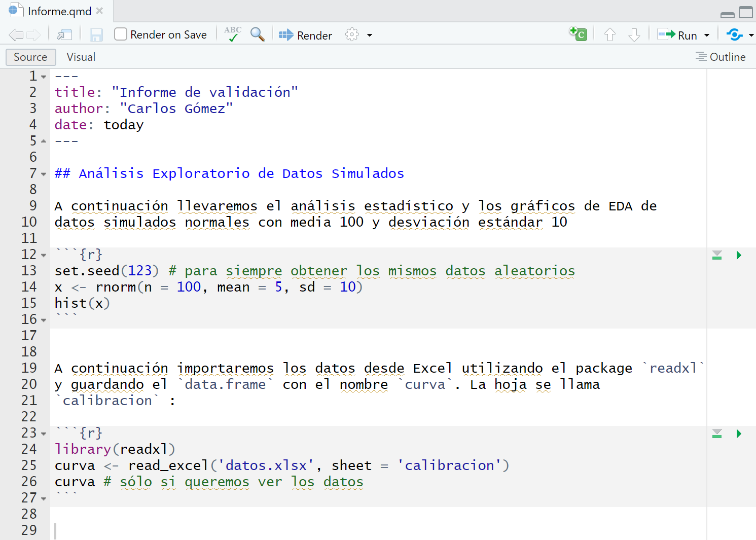Run all chunks above the readxl chunk

[717, 434]
